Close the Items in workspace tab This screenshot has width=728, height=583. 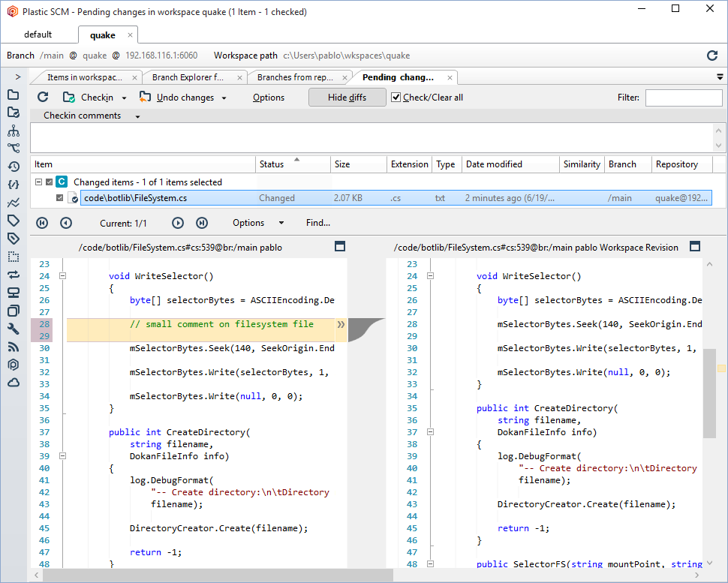click(134, 78)
